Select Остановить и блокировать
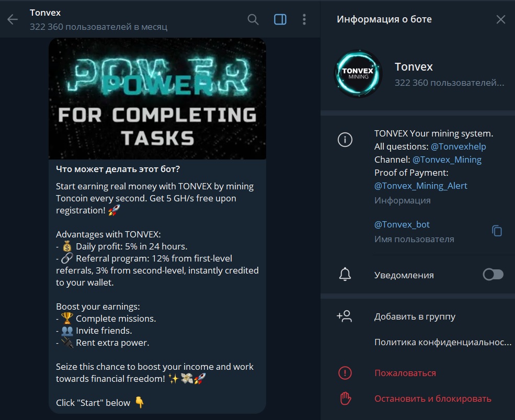This screenshot has height=420, width=515. 433,399
